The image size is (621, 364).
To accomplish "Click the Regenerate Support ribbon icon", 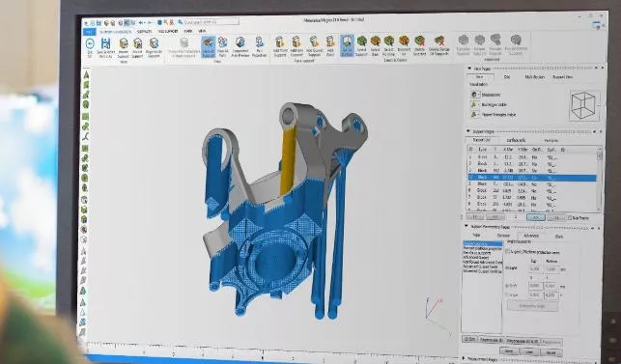I will tap(154, 48).
